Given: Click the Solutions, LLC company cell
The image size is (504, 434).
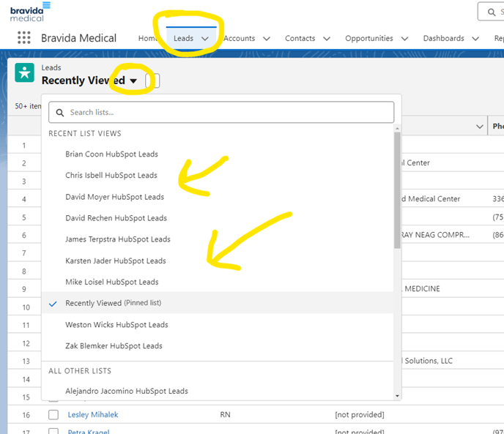Looking at the screenshot, I should tap(427, 361).
